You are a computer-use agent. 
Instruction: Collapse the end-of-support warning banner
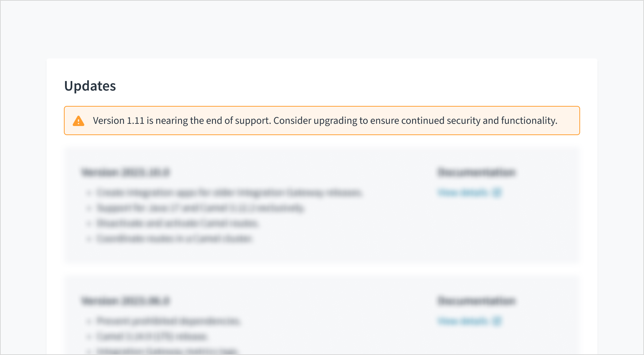(x=322, y=121)
